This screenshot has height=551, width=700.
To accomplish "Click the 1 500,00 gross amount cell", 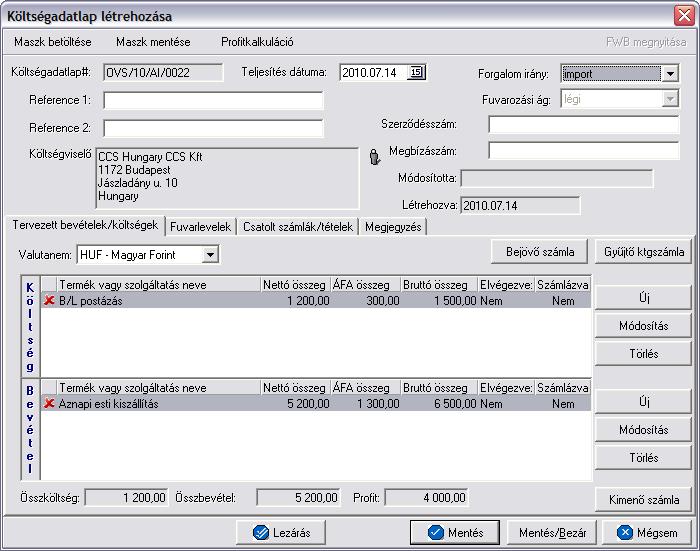I will 455,301.
